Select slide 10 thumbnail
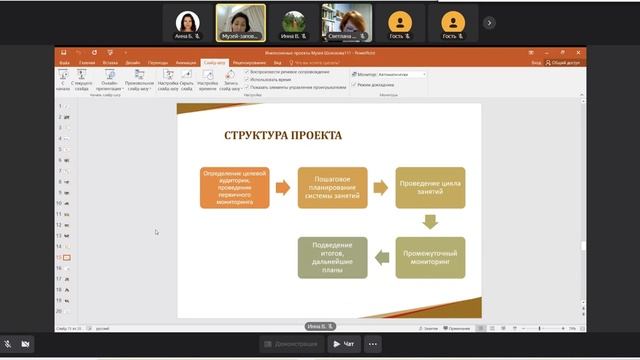Viewport: 640px width, 360px height. coord(67,203)
